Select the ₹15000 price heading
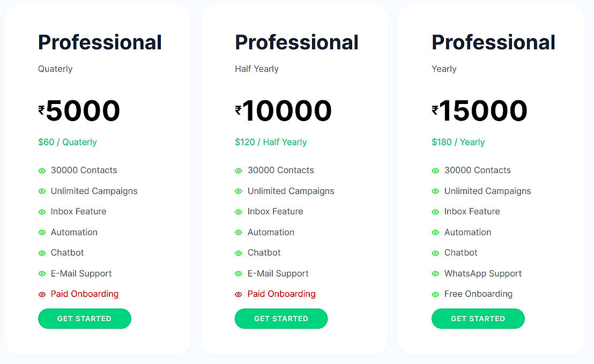Image resolution: width=594 pixels, height=364 pixels. pyautogui.click(x=480, y=111)
